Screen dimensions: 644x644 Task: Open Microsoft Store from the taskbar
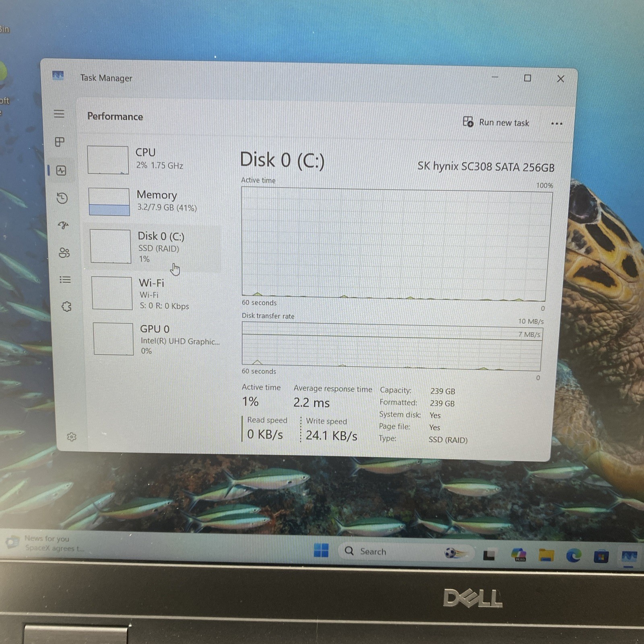pyautogui.click(x=601, y=557)
